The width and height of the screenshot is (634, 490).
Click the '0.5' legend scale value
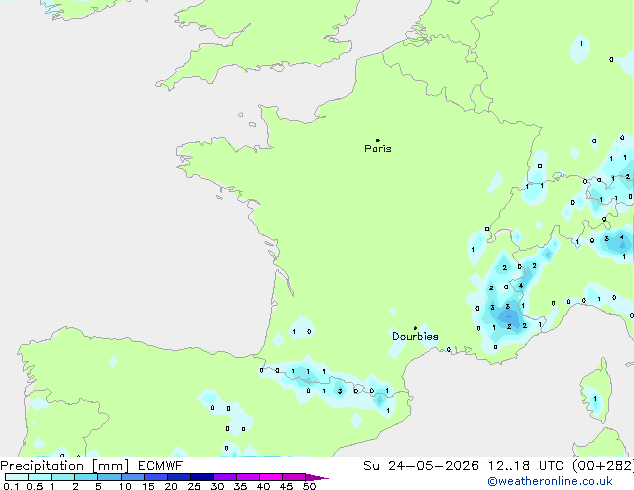pyautogui.click(x=35, y=486)
